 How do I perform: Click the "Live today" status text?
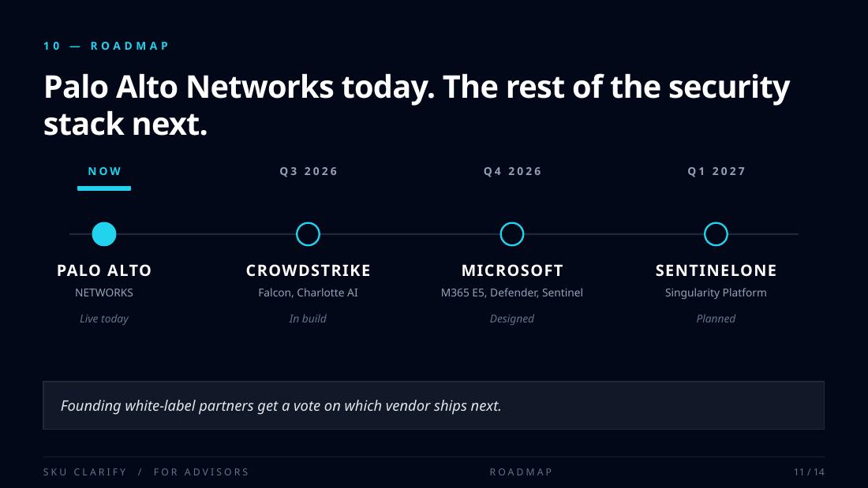click(104, 319)
